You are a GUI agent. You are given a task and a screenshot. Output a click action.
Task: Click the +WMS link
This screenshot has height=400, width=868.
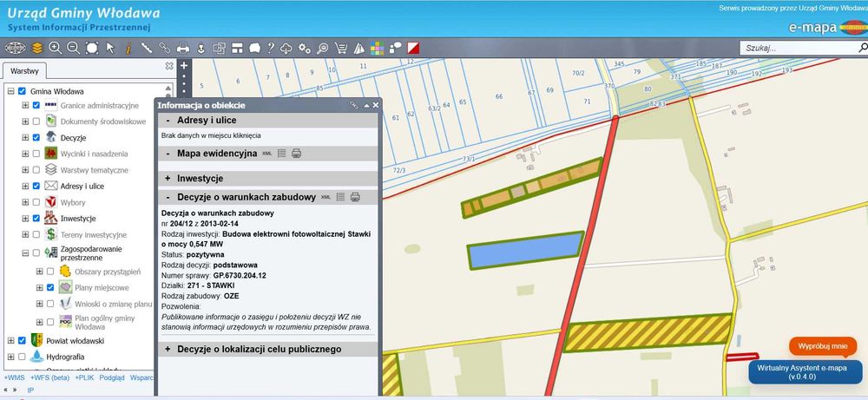[x=15, y=377]
